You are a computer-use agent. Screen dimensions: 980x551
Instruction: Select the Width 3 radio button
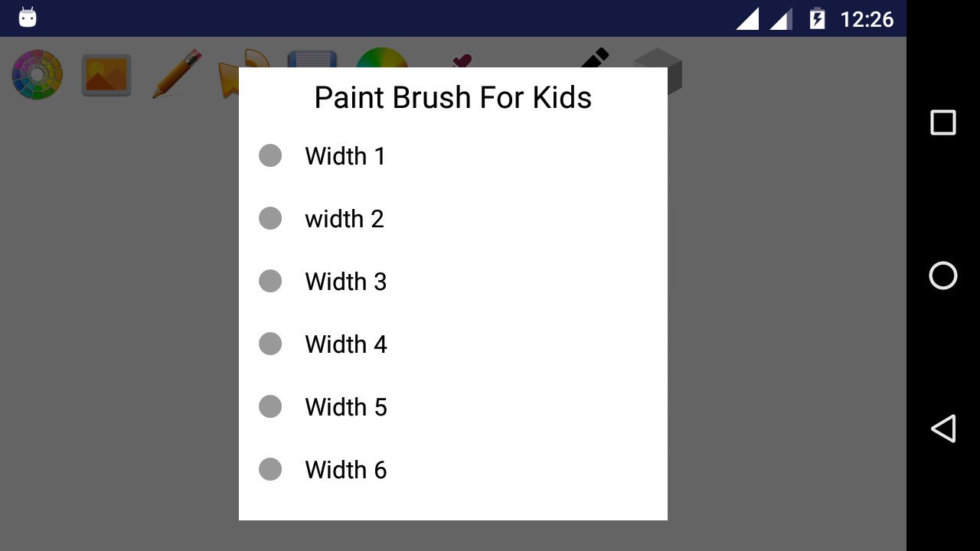(270, 281)
